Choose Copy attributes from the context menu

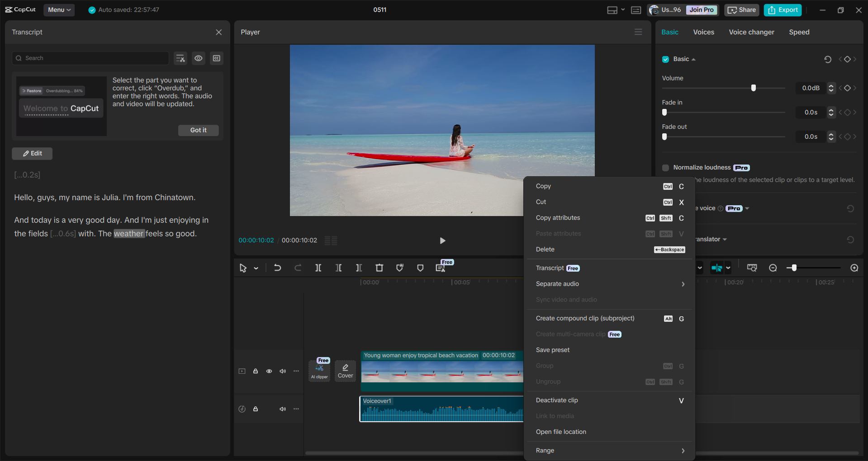click(558, 218)
